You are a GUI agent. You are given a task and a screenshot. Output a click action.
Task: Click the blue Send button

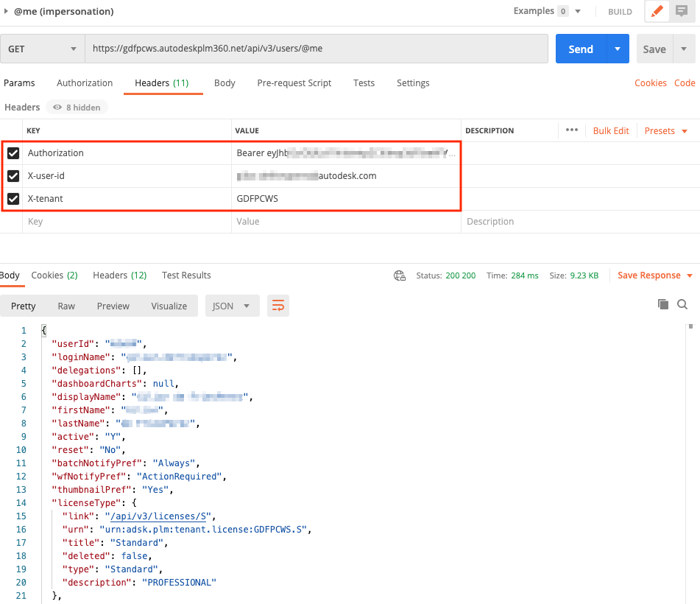coord(580,49)
